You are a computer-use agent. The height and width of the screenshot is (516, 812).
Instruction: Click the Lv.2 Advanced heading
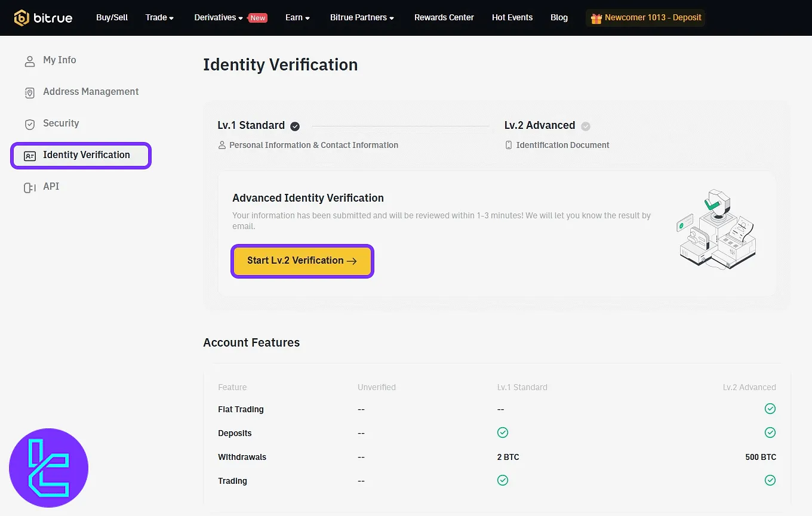point(540,125)
